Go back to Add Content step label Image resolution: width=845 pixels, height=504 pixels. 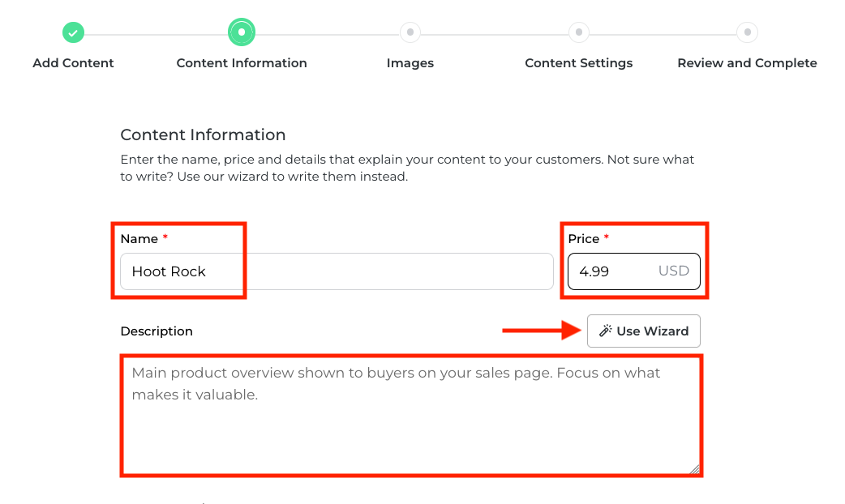(x=73, y=63)
